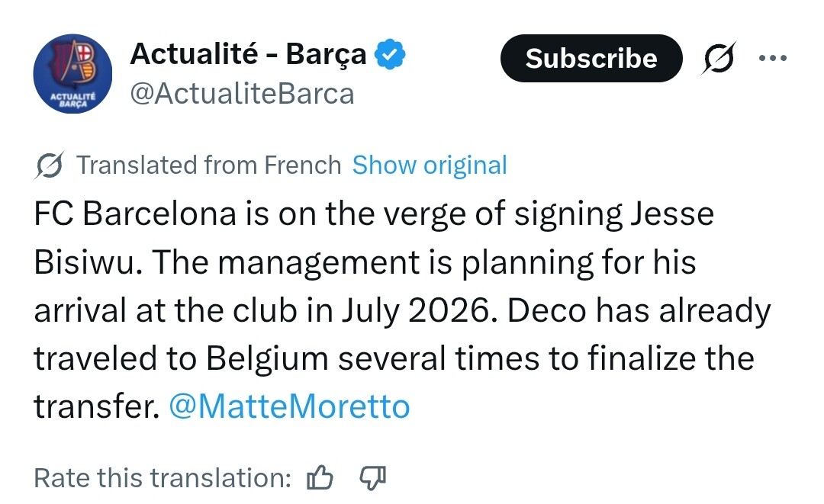The image size is (824, 504).
Task: Click the 'Rate this translation:' label
Action: pos(163,478)
